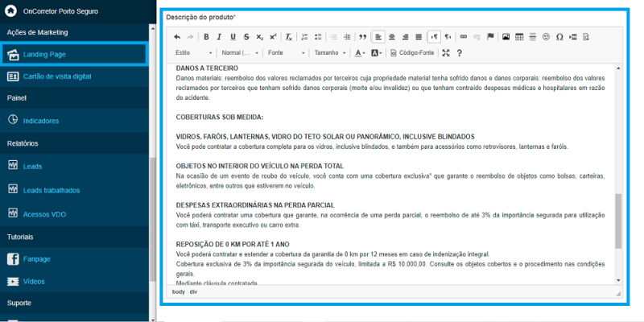The width and height of the screenshot is (644, 322).
Task: Insert a numbered list
Action: pos(304,37)
